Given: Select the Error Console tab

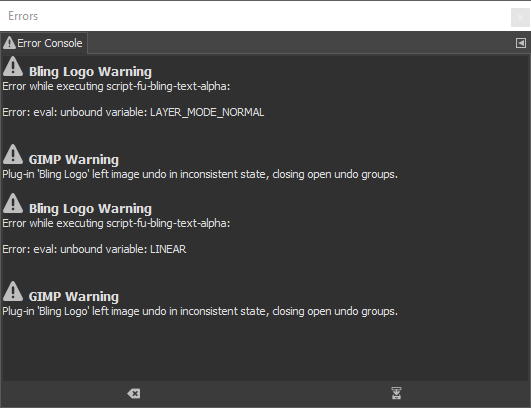Looking at the screenshot, I should (x=44, y=43).
